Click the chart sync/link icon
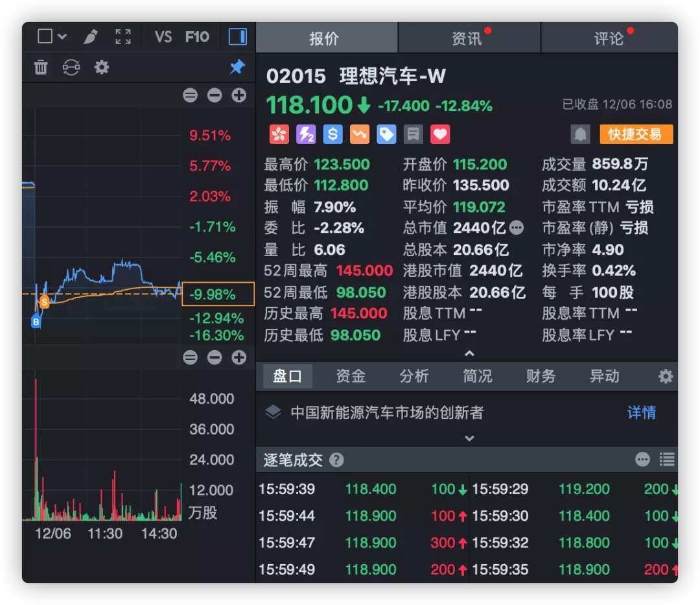 click(x=71, y=67)
